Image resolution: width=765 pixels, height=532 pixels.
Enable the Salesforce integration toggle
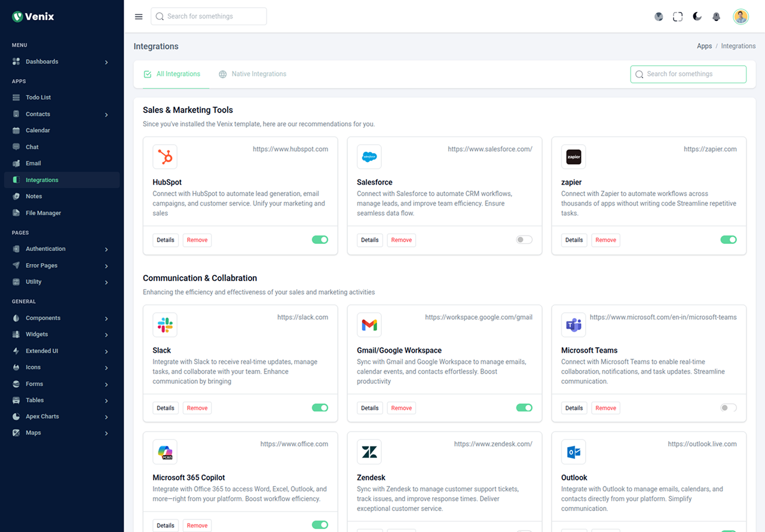(524, 240)
